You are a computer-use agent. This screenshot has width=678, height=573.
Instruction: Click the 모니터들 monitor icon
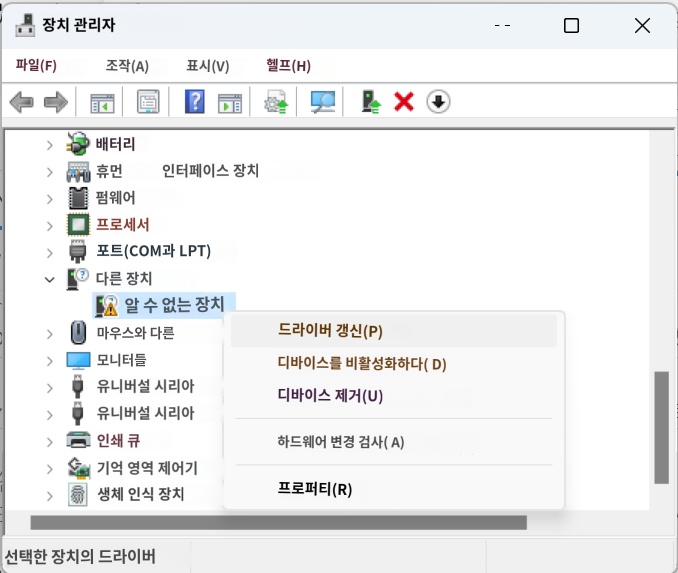coord(78,361)
